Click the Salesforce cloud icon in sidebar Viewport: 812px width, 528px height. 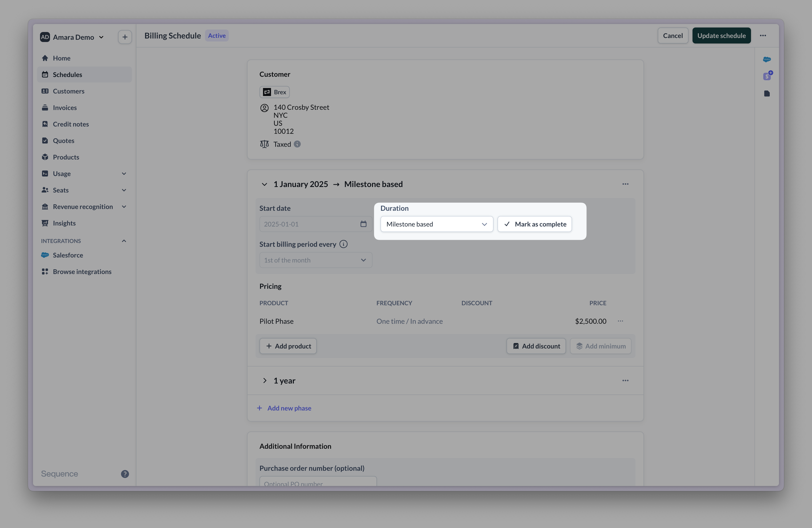(45, 255)
